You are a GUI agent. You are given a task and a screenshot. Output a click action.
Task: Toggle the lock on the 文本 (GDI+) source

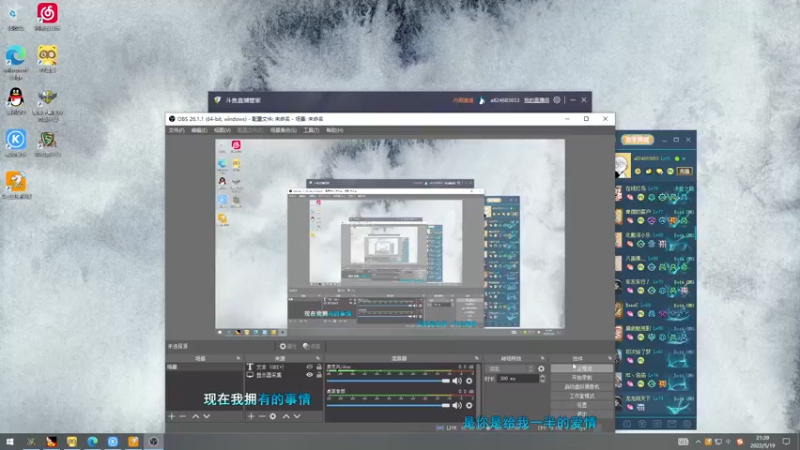319,367
